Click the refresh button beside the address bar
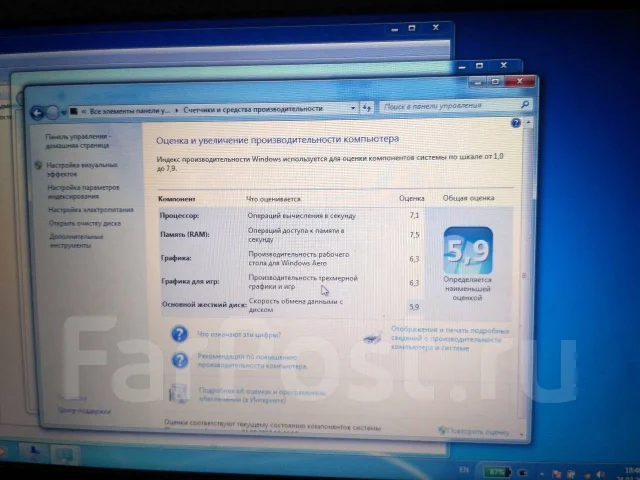Viewport: 640px width, 480px height. (367, 108)
